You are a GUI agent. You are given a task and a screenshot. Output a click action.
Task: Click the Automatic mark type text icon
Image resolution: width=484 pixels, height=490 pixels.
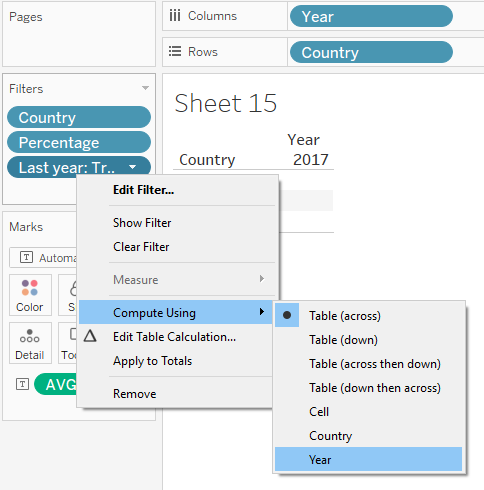[26, 257]
